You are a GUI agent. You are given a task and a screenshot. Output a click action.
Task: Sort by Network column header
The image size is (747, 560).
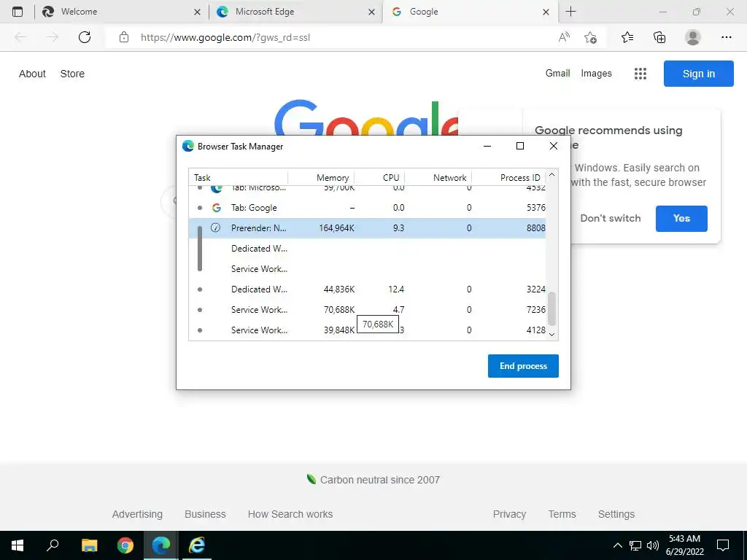[x=438, y=178]
